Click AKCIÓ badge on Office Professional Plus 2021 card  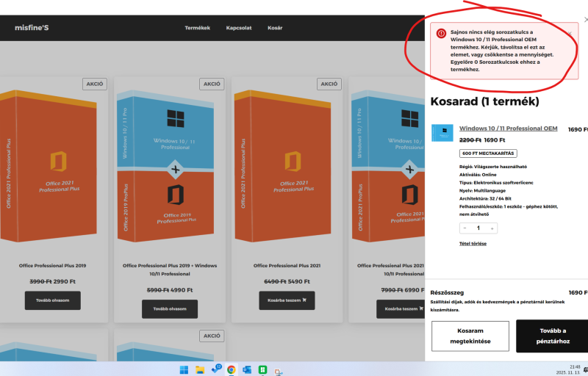(329, 84)
